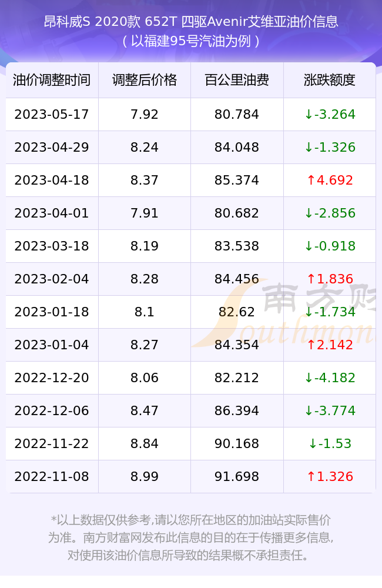Select the fuel cost 85.374
This screenshot has width=382, height=588.
coord(237,181)
